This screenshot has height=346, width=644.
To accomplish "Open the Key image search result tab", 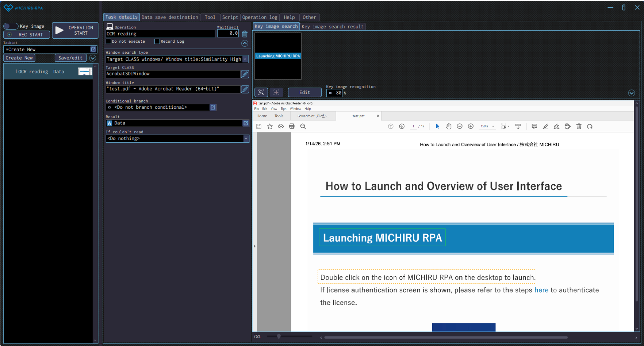I will (332, 27).
